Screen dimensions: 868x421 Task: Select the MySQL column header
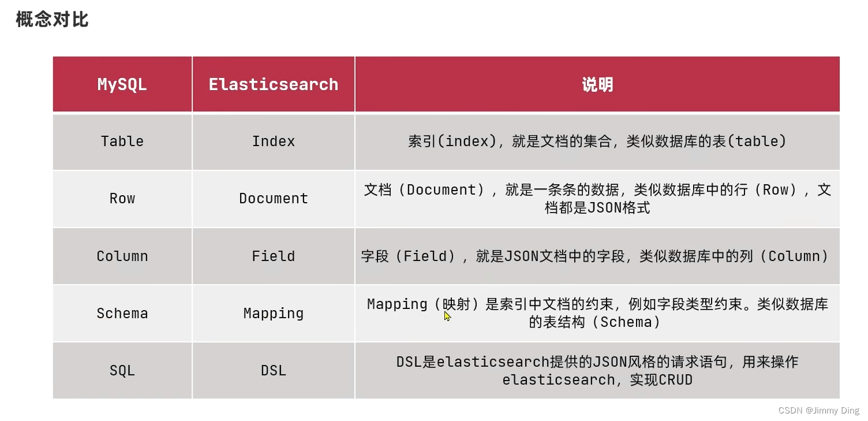[x=122, y=84]
